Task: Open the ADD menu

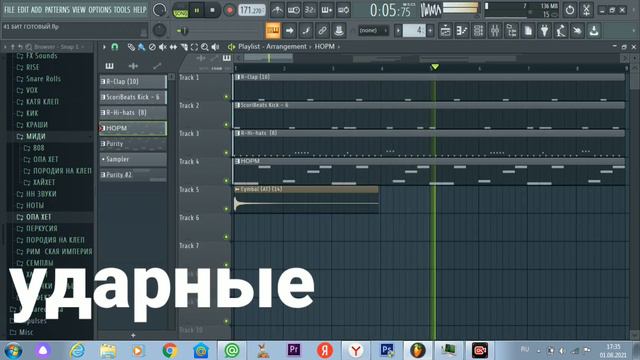Action: pyautogui.click(x=36, y=9)
